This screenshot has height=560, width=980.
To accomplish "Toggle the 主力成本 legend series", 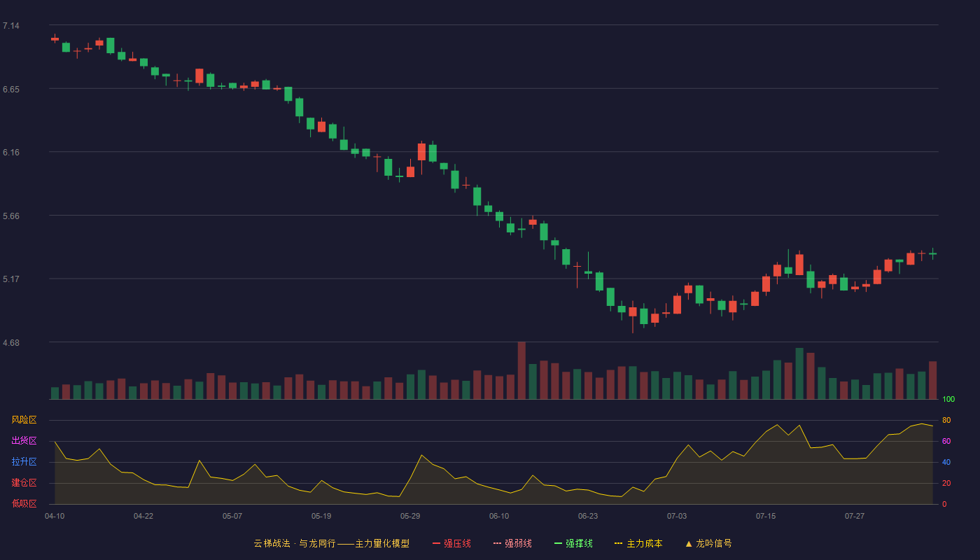I will [x=638, y=543].
